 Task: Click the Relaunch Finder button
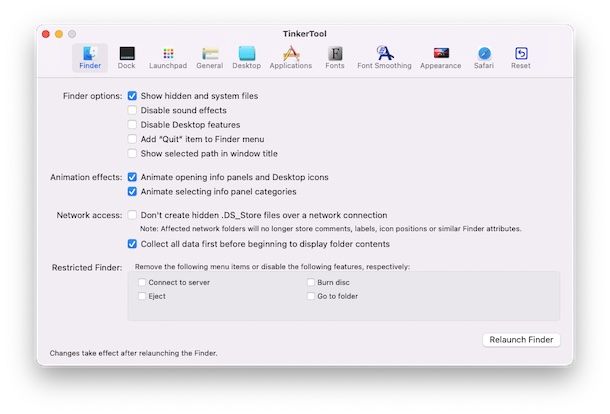[x=521, y=340]
